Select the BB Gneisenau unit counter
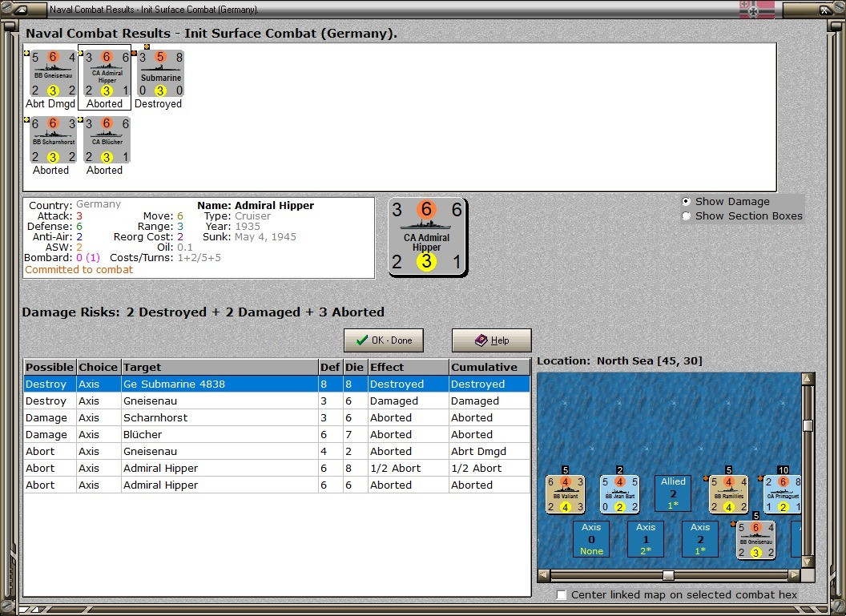 (x=52, y=74)
